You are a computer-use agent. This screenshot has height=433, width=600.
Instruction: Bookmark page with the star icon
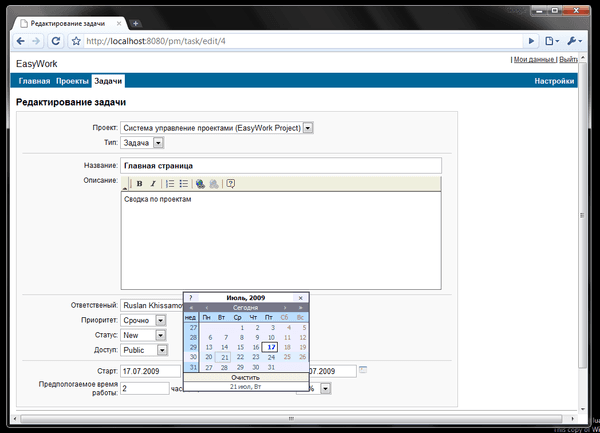pyautogui.click(x=77, y=41)
